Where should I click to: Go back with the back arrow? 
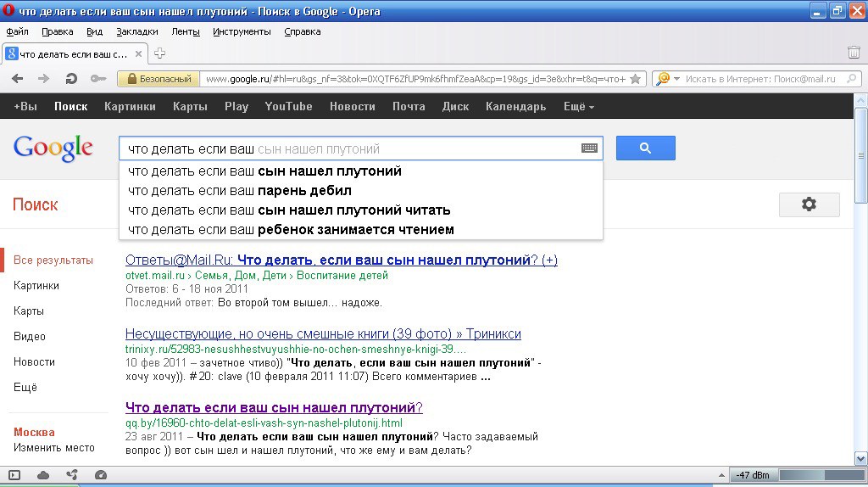(x=18, y=79)
